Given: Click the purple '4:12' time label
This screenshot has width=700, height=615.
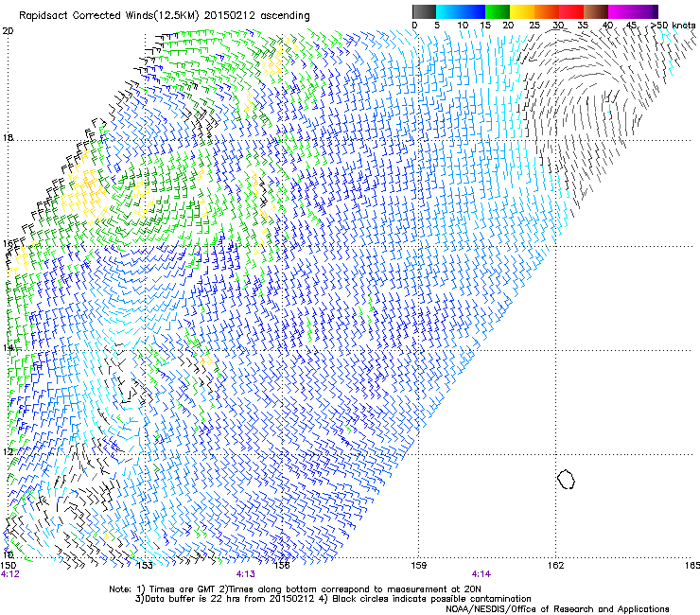Looking at the screenshot, I should [10, 574].
